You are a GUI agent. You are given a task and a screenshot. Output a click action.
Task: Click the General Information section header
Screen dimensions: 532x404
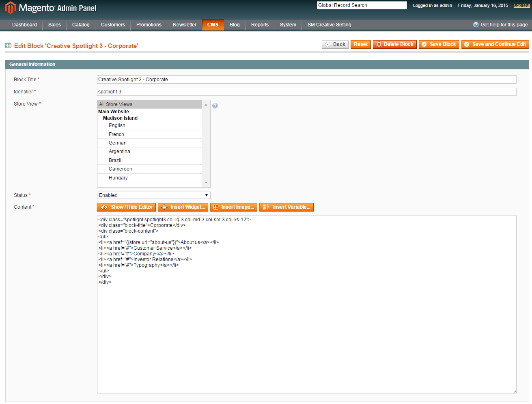[x=267, y=65]
